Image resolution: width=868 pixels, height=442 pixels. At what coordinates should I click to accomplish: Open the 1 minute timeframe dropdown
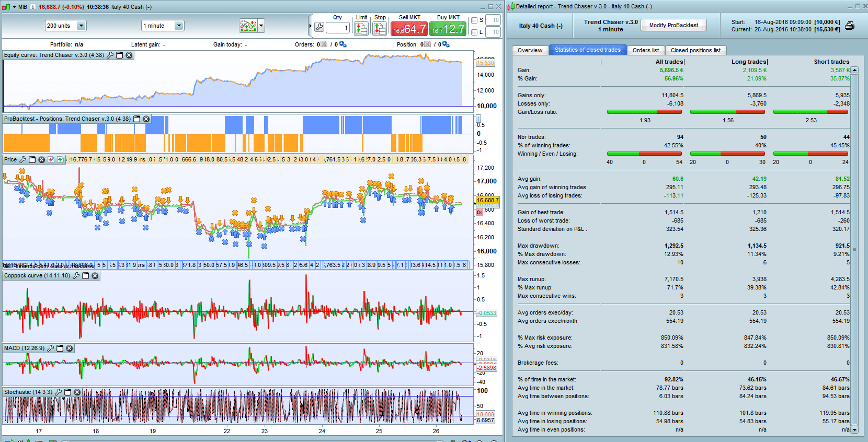coord(179,26)
